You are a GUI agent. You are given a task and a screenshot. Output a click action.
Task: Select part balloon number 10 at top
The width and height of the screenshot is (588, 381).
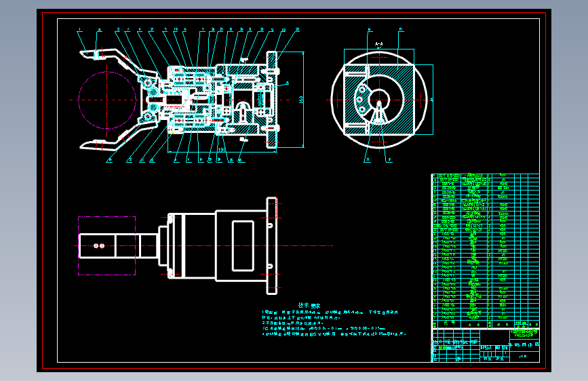(x=283, y=30)
